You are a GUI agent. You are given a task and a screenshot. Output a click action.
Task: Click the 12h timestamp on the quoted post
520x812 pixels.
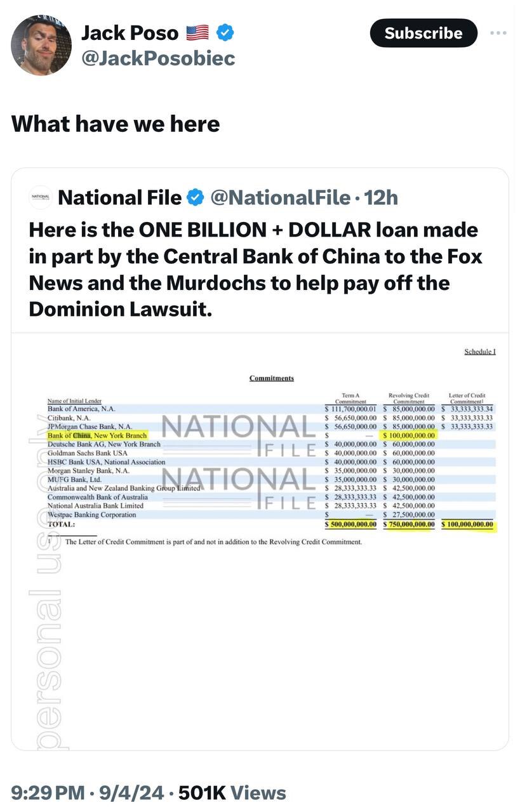(x=381, y=198)
